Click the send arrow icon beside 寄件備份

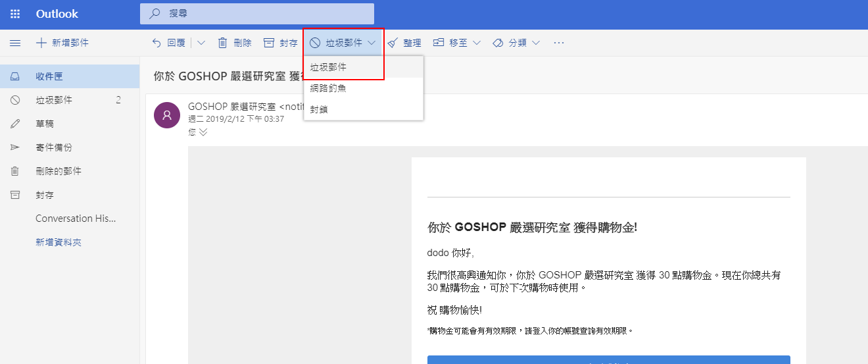[x=15, y=147]
